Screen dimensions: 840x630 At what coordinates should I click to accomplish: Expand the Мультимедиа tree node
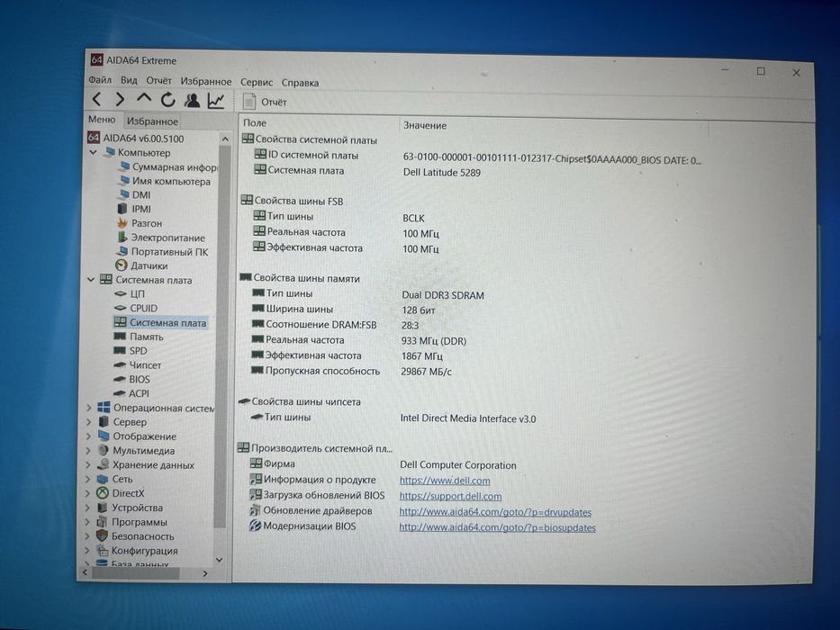pos(88,451)
